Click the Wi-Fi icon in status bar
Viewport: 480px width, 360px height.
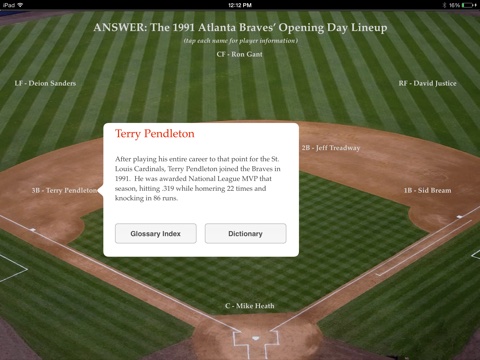point(20,5)
